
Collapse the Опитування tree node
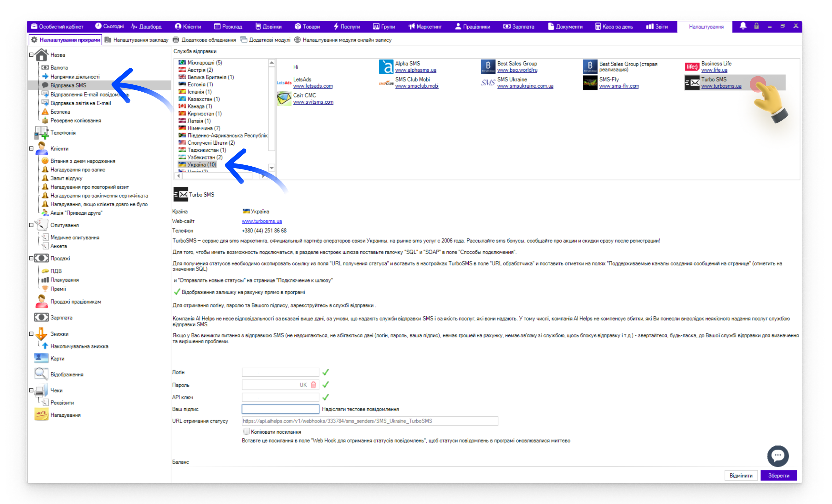click(x=32, y=225)
